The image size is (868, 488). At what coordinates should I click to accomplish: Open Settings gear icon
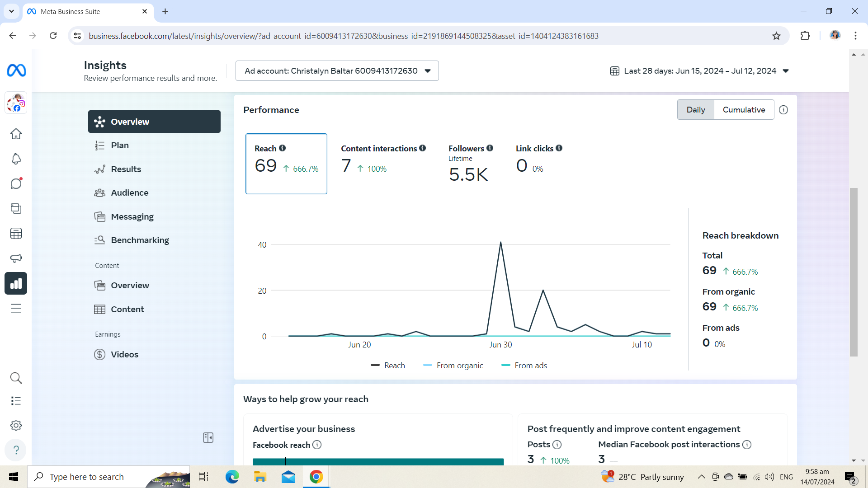16,425
